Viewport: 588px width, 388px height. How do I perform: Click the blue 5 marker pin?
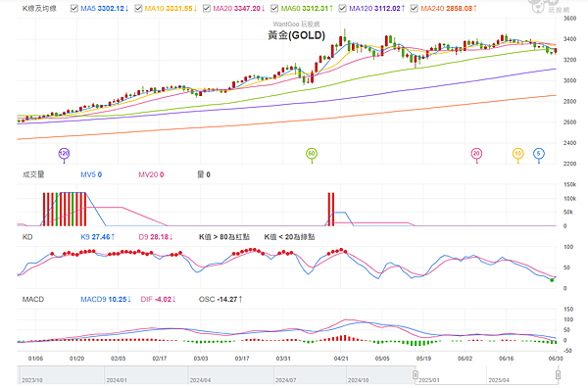tap(539, 154)
